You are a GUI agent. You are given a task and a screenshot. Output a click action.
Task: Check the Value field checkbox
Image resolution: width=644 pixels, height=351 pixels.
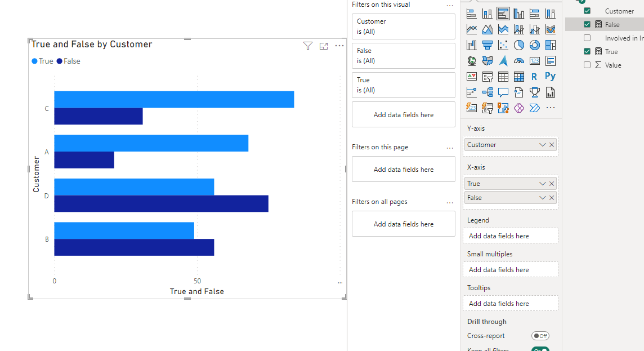pos(587,65)
